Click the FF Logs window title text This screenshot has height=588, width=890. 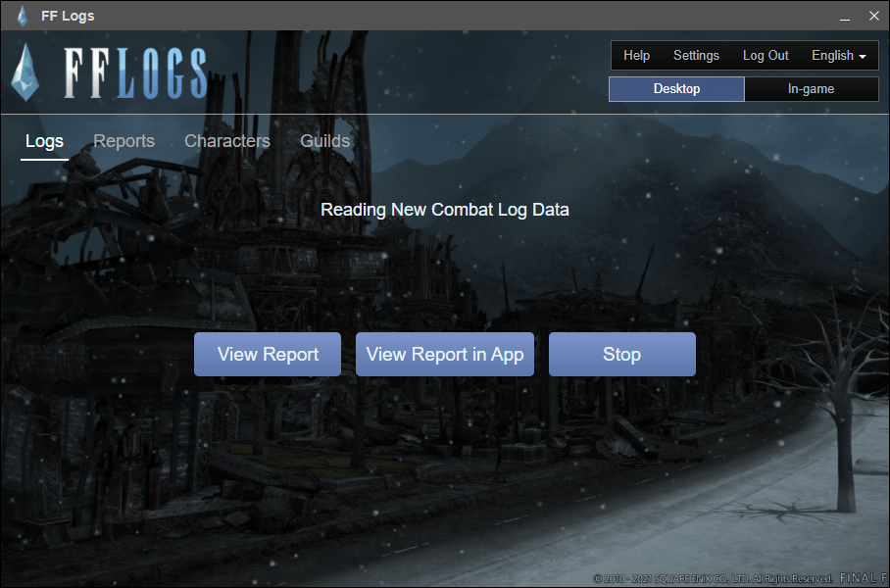pos(68,16)
